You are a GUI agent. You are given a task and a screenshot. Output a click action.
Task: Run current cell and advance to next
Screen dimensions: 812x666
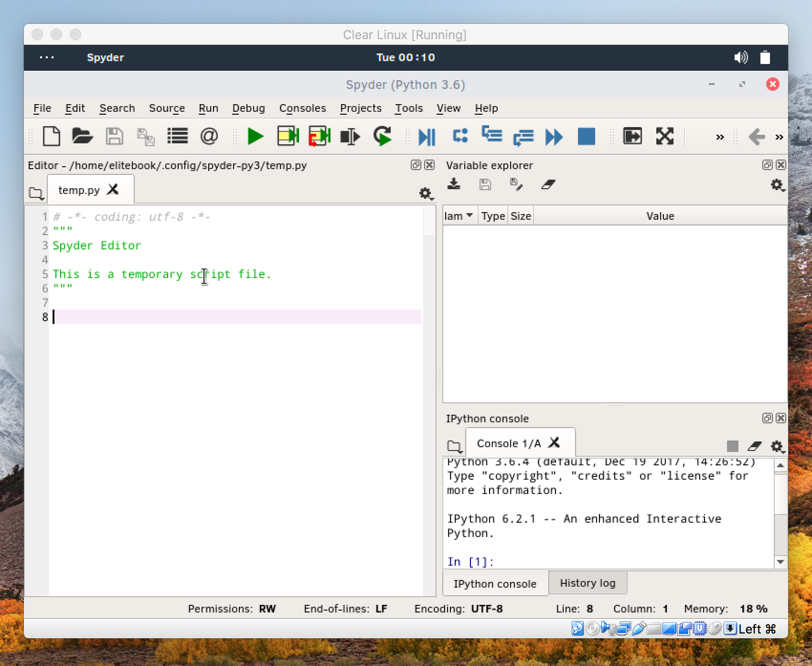pyautogui.click(x=320, y=137)
